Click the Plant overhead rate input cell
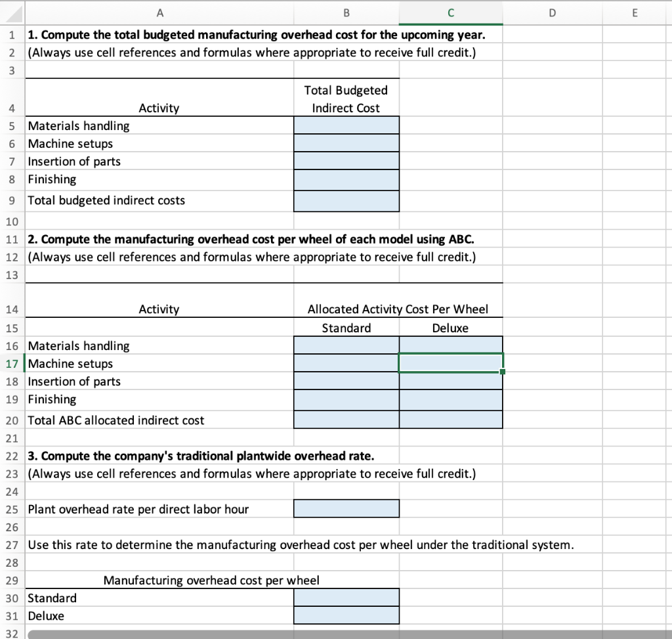The image size is (672, 639). click(346, 508)
